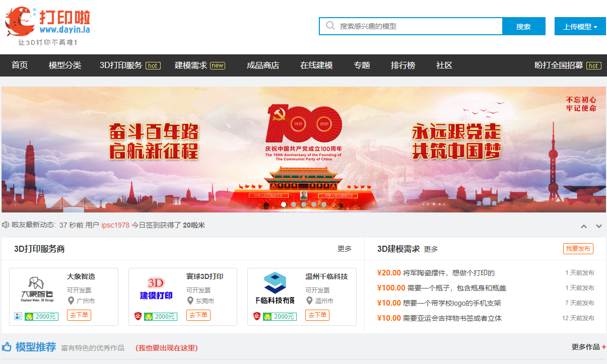The image size is (607, 364).
Task: Open the 上传模型 dropdown
Action: point(580,27)
